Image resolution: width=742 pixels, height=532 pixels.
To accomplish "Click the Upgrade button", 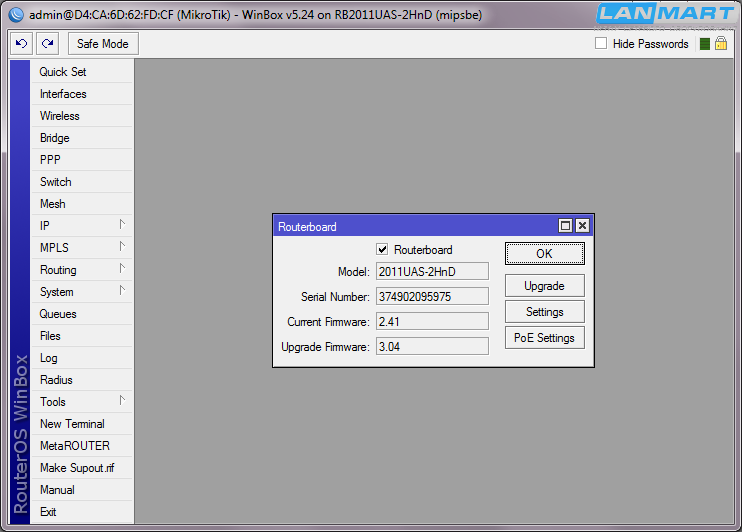I will pos(545,286).
